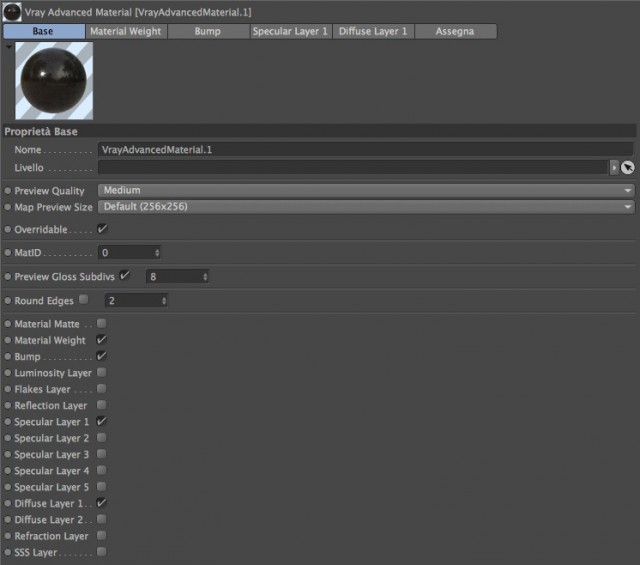Adjust the Round Edges stepper arrows
Image resolution: width=640 pixels, height=565 pixels.
tap(164, 301)
